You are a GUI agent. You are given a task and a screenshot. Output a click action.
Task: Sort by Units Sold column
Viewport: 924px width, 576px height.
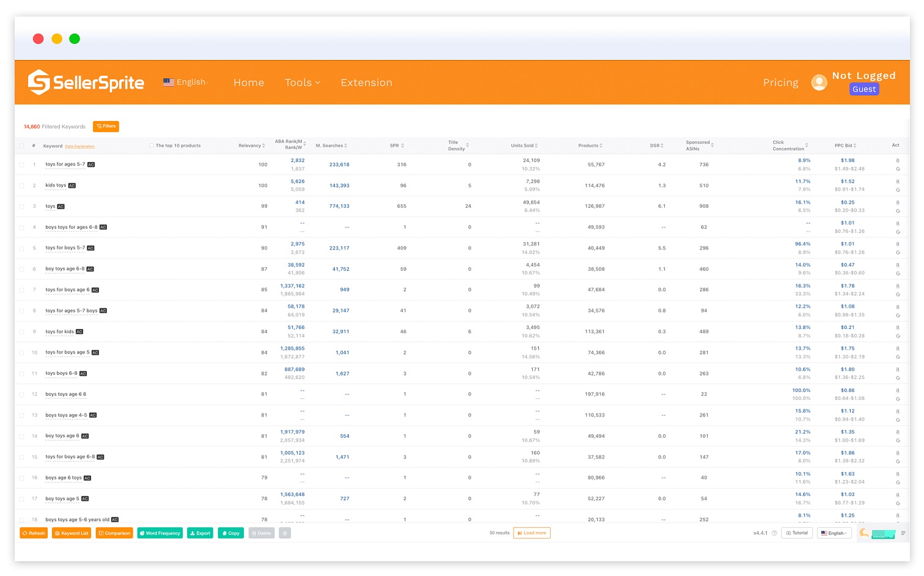point(524,146)
